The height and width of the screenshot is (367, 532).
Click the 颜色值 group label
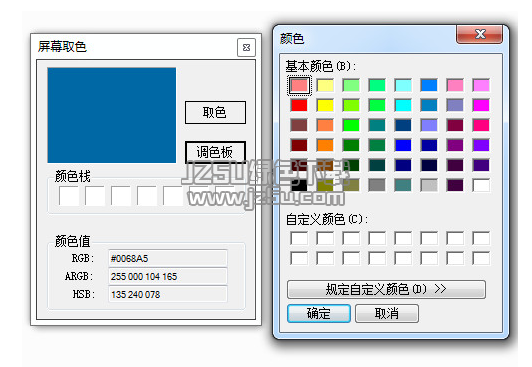pos(73,241)
